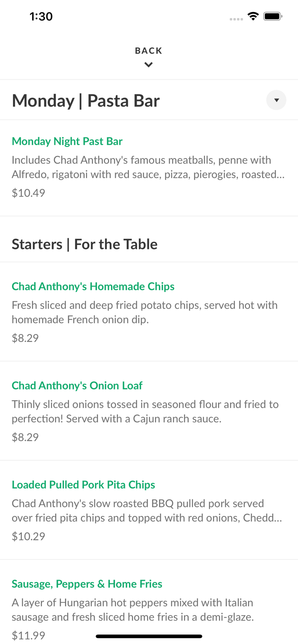This screenshot has height=644, width=298.
Task: Tap the Monday | Pasta Bar heading
Action: [x=86, y=100]
